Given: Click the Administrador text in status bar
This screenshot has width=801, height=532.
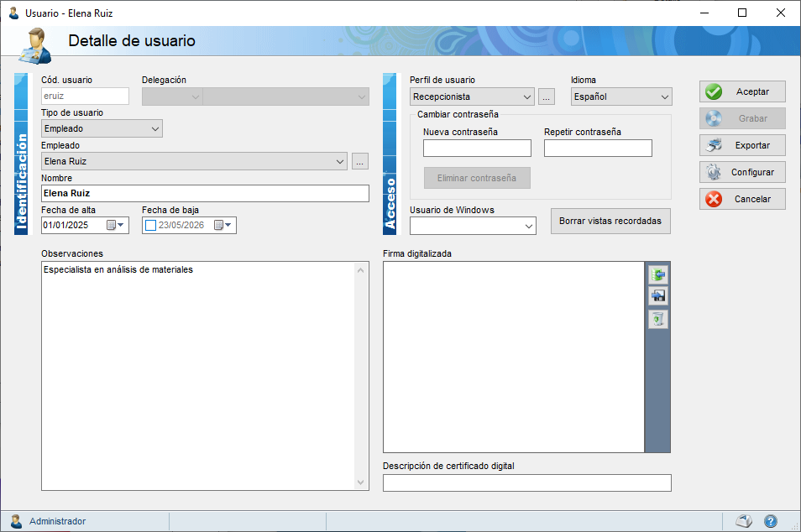Looking at the screenshot, I should (57, 521).
